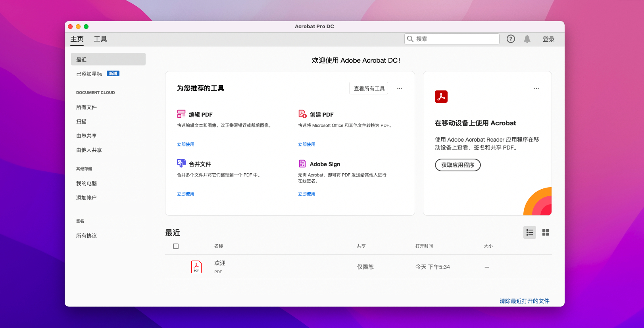The width and height of the screenshot is (644, 328).
Task: Open the notifications bell icon
Action: (x=527, y=39)
